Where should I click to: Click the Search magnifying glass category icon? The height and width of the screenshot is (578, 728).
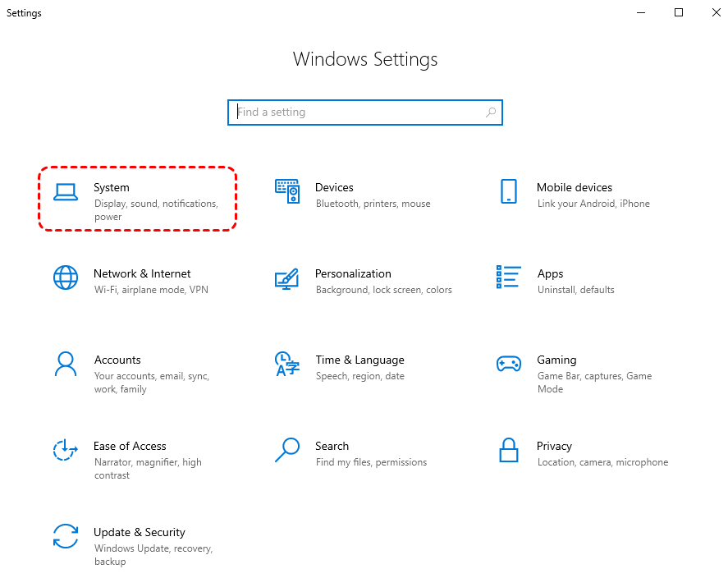[x=287, y=450]
